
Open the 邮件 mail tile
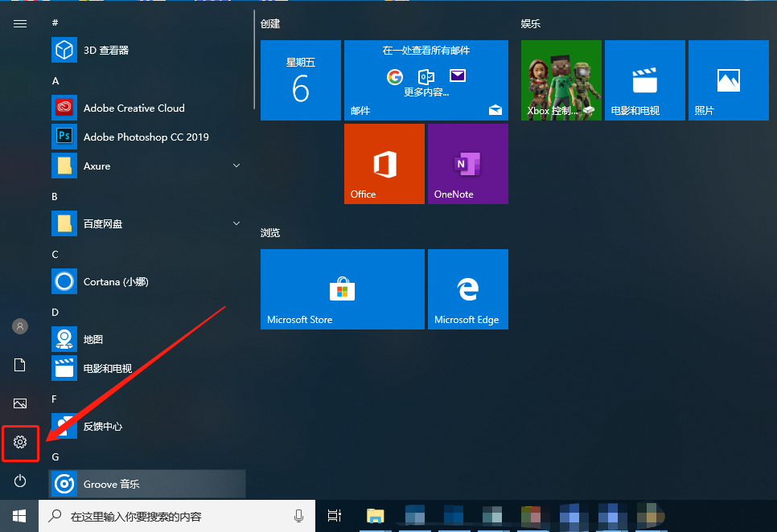(426, 80)
